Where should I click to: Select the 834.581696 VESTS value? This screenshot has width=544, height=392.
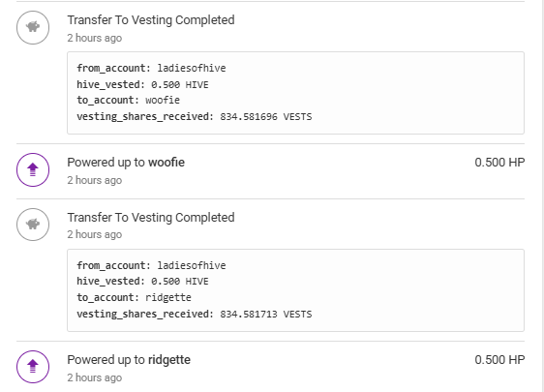coord(266,116)
